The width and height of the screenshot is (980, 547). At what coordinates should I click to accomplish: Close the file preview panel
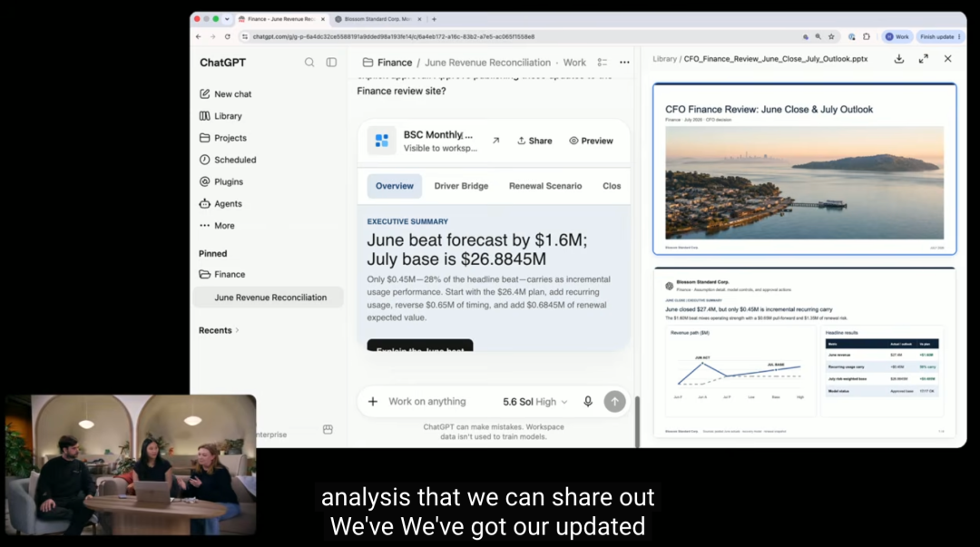point(947,59)
